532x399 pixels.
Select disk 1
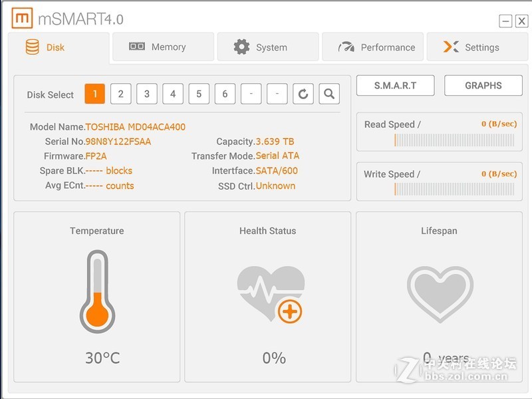(x=94, y=94)
